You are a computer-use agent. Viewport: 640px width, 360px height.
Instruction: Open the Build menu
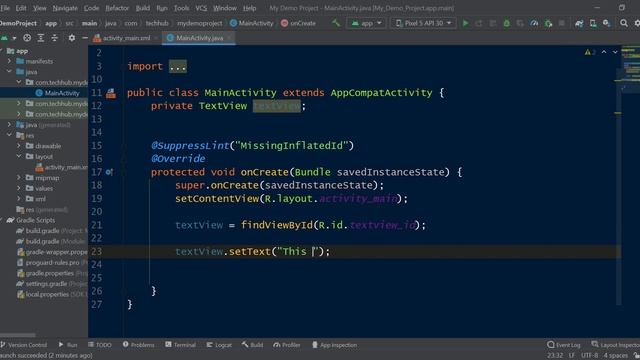click(142, 8)
